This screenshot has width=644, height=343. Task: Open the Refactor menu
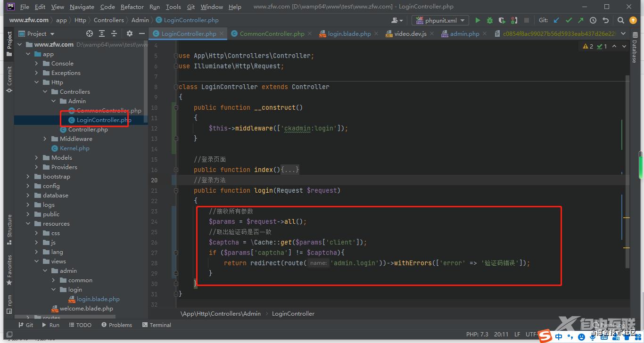[x=132, y=7]
